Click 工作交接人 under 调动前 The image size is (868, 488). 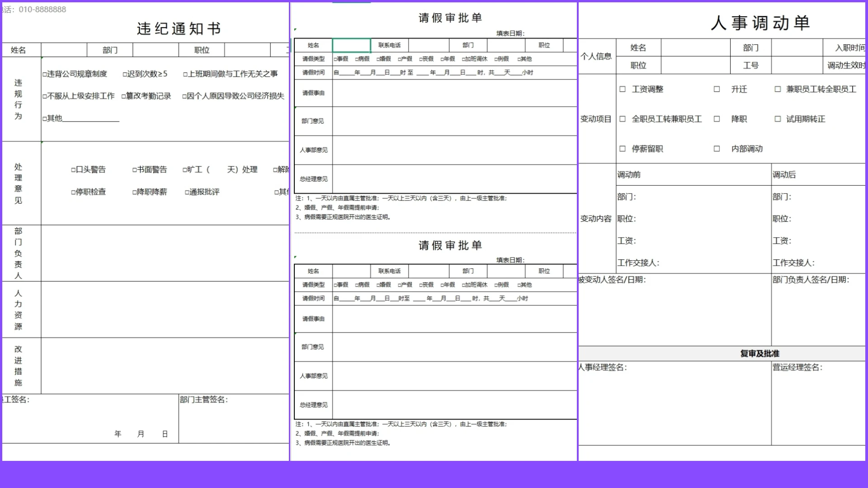pos(638,263)
